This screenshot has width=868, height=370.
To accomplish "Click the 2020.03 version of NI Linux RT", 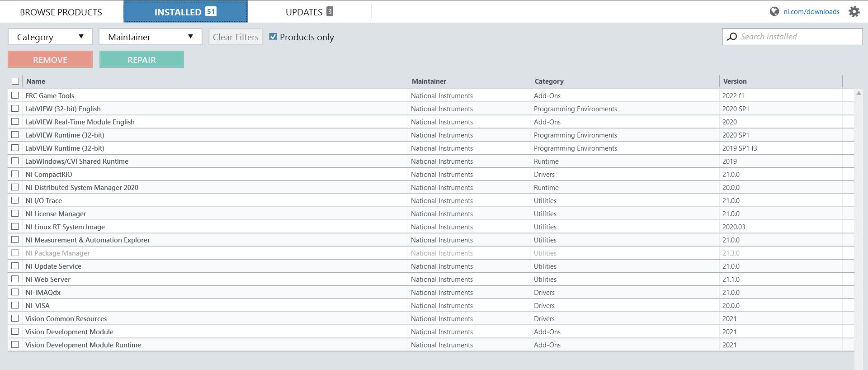I will (x=734, y=227).
